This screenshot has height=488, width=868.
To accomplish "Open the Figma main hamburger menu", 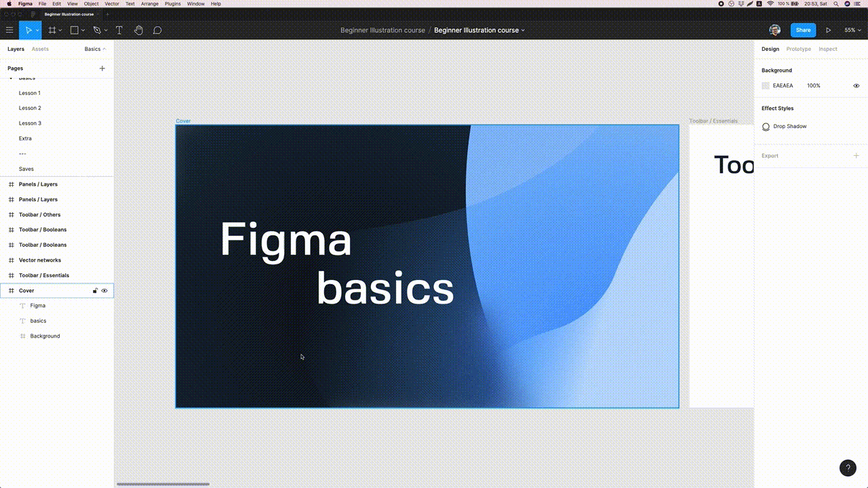I will (x=9, y=30).
